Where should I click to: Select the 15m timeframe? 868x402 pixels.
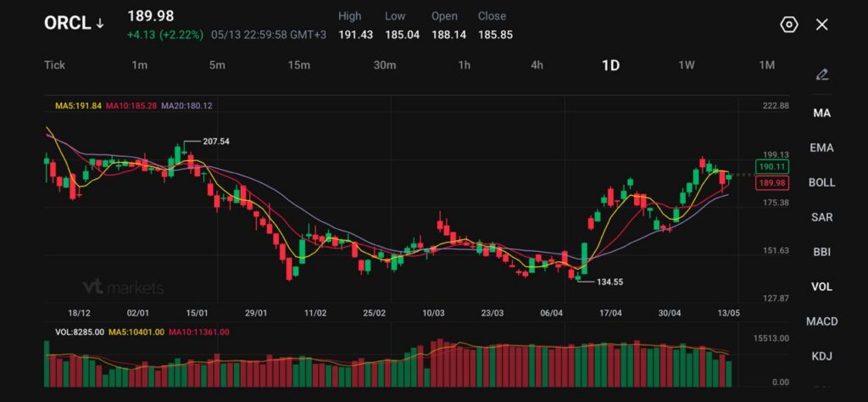pyautogui.click(x=299, y=64)
